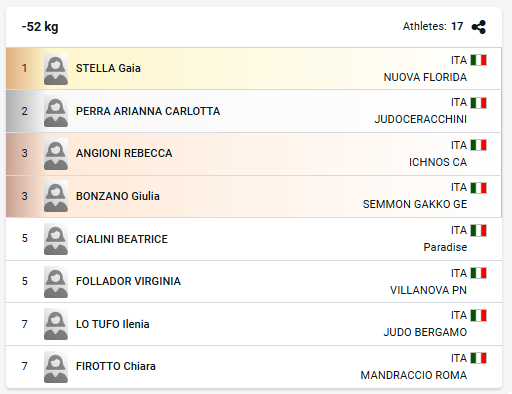This screenshot has height=394, width=512.
Task: Click the Italian flag next to NUOVA FLORIDA
Action: (479, 60)
